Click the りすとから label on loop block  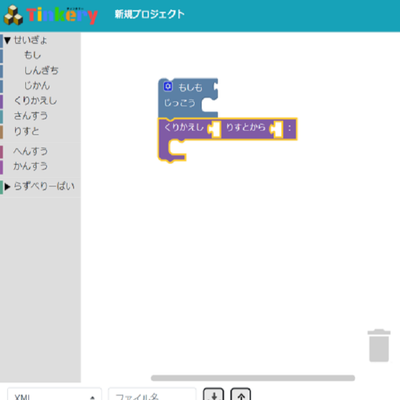246,127
